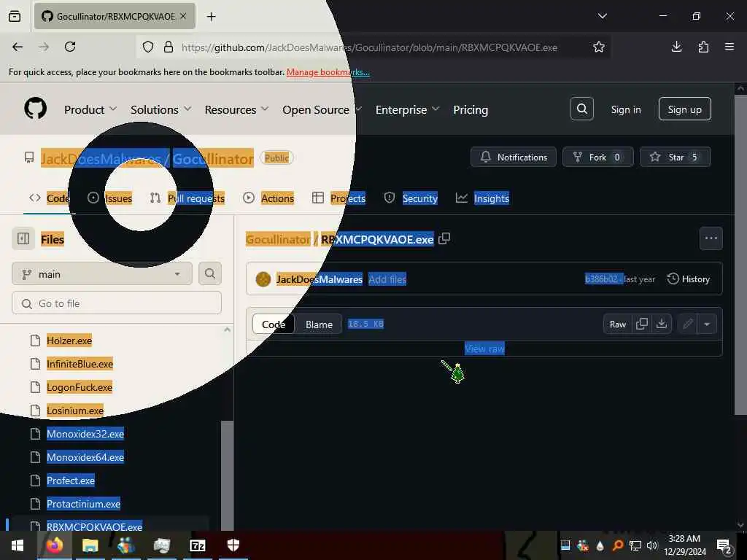
Task: Open the Firefox hamburger menu
Action: (x=729, y=47)
